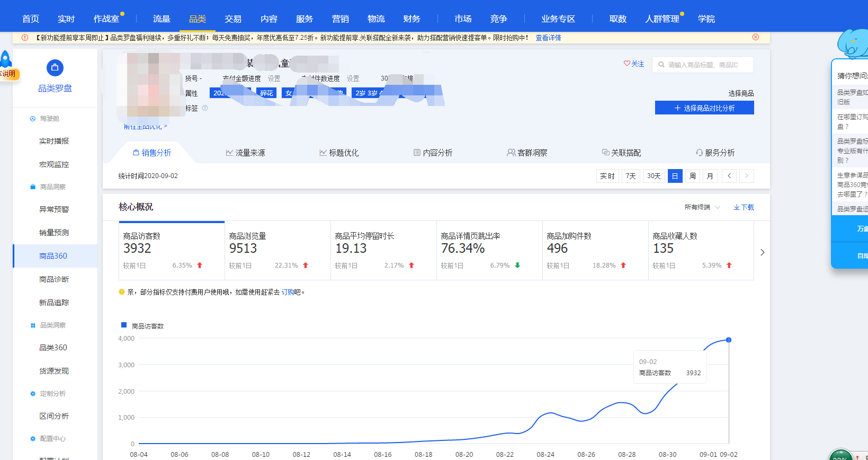This screenshot has width=868, height=460.
Task: Click the 驾驶舱 sidebar section icon
Action: click(x=33, y=119)
